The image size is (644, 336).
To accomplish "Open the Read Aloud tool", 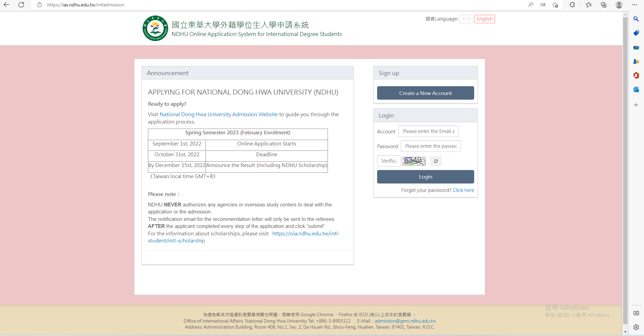I will 531,5.
